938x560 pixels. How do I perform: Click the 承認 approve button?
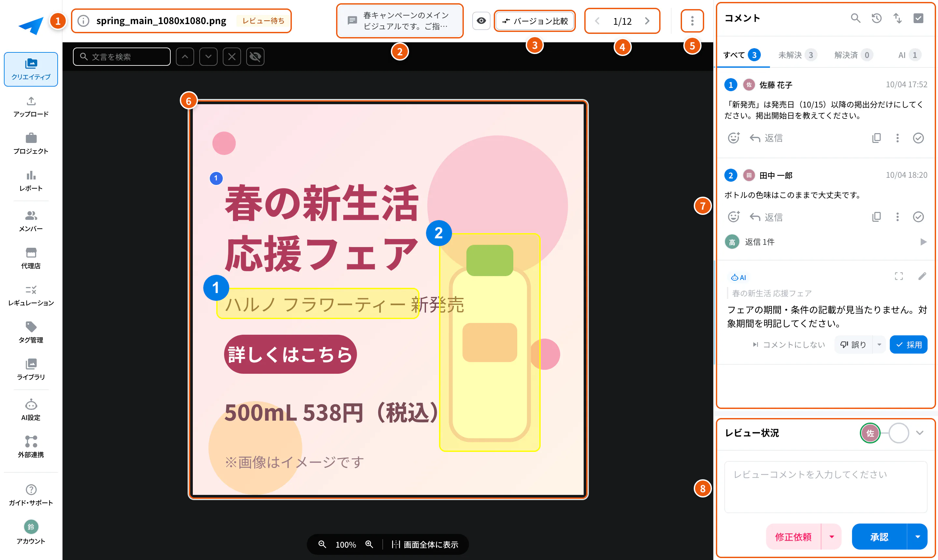879,537
